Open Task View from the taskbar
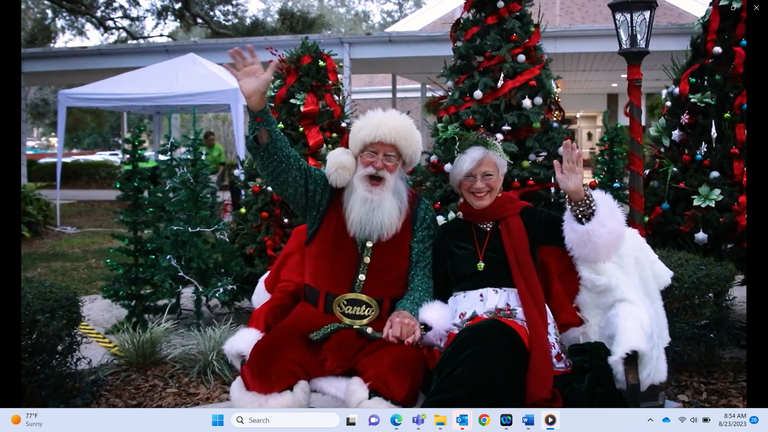The height and width of the screenshot is (432, 768). (351, 420)
